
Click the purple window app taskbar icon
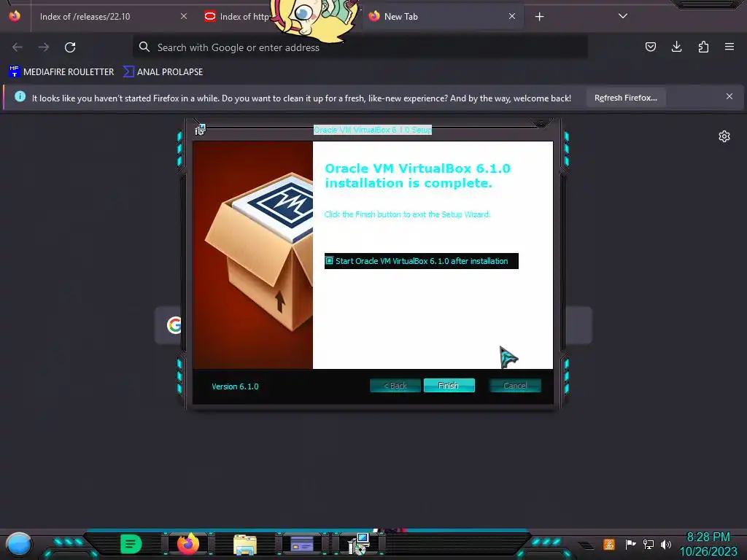302,544
